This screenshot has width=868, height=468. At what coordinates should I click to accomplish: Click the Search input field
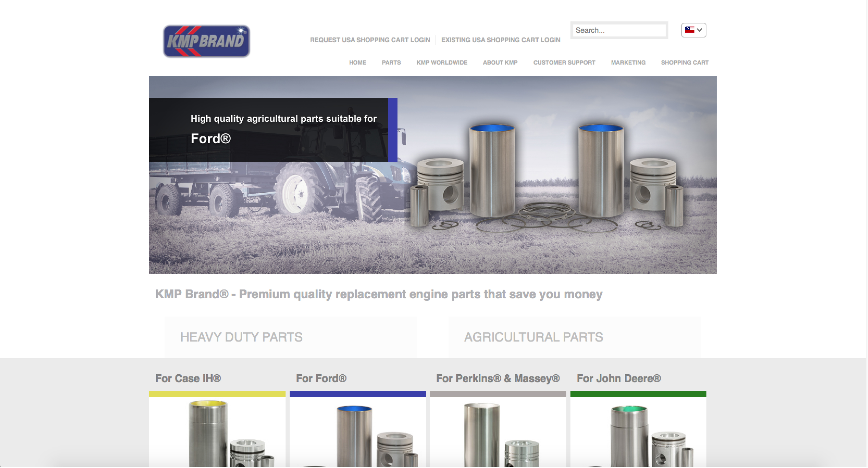click(x=619, y=30)
